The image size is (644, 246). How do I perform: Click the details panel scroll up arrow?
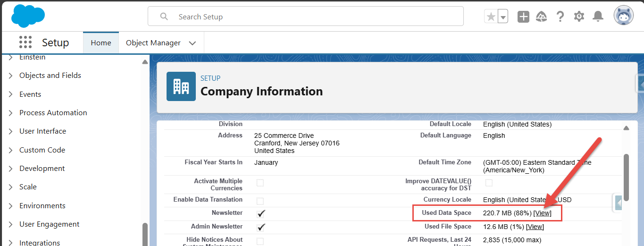[x=626, y=128]
